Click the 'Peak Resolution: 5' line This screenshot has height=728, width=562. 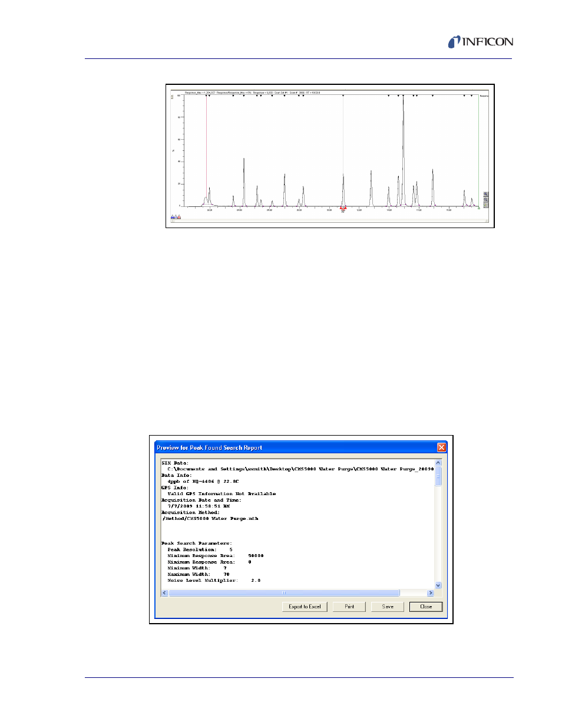pyautogui.click(x=200, y=549)
